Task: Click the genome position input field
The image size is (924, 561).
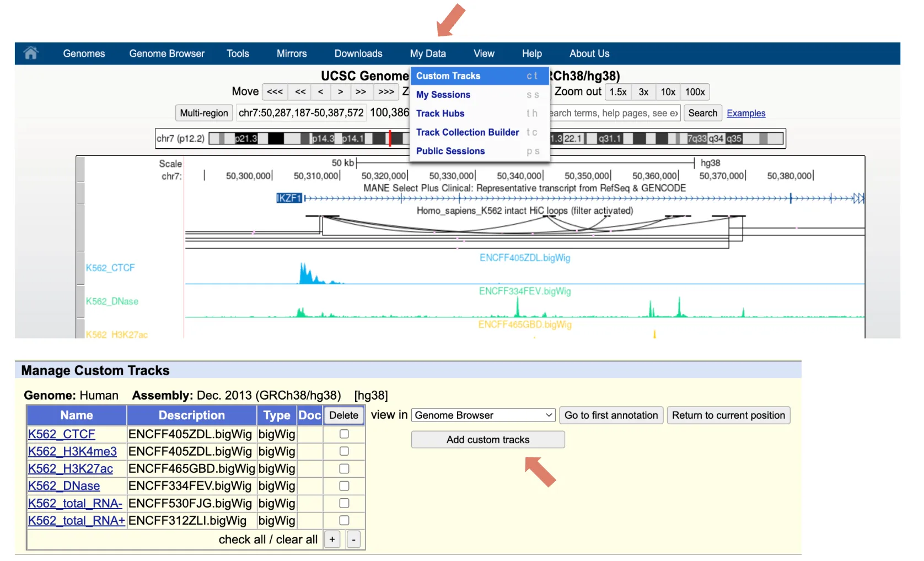Action: [301, 113]
